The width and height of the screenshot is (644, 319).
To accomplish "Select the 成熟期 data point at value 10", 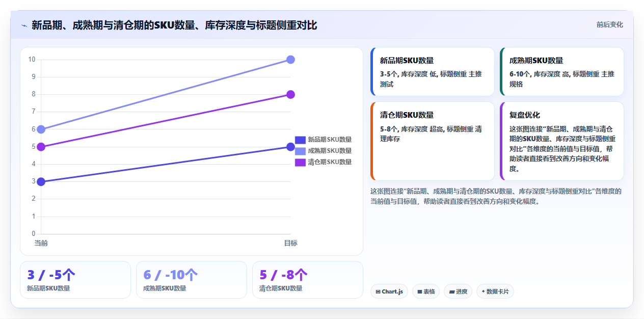I will (290, 60).
